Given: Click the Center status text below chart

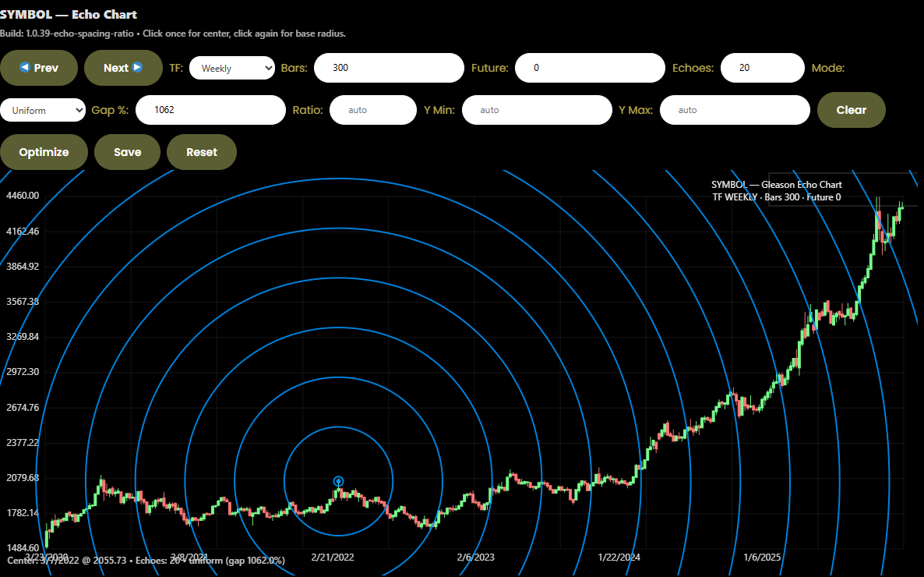Looking at the screenshot, I should (x=146, y=561).
